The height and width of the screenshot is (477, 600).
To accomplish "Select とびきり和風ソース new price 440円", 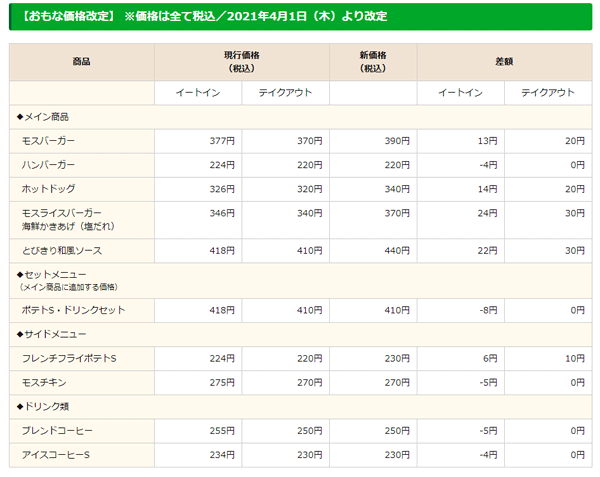I will [x=397, y=251].
